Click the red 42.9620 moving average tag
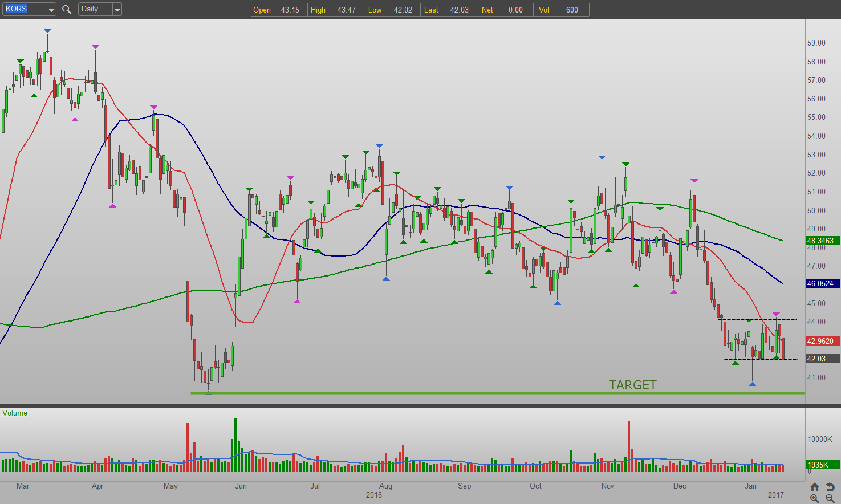 point(822,341)
